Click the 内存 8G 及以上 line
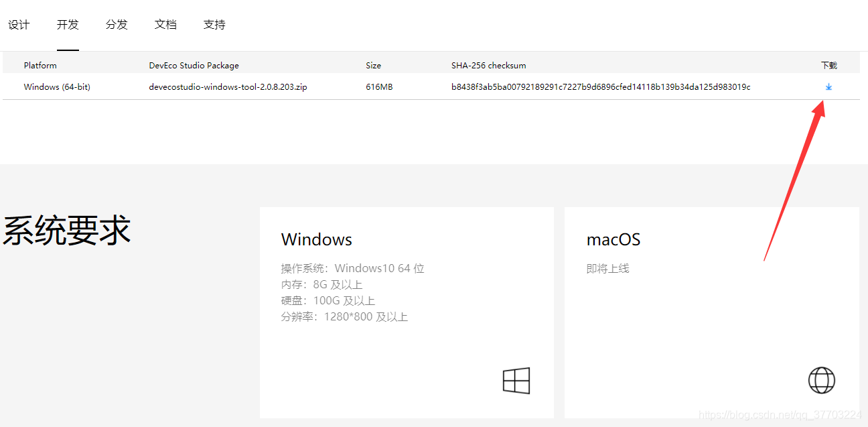Image resolution: width=868 pixels, height=427 pixels. [x=322, y=285]
